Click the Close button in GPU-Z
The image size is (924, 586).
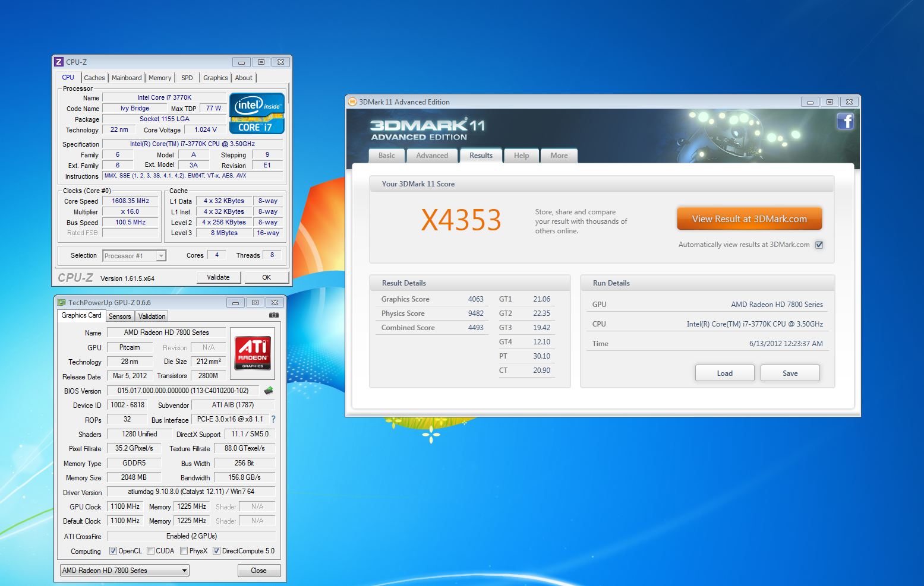tap(258, 571)
